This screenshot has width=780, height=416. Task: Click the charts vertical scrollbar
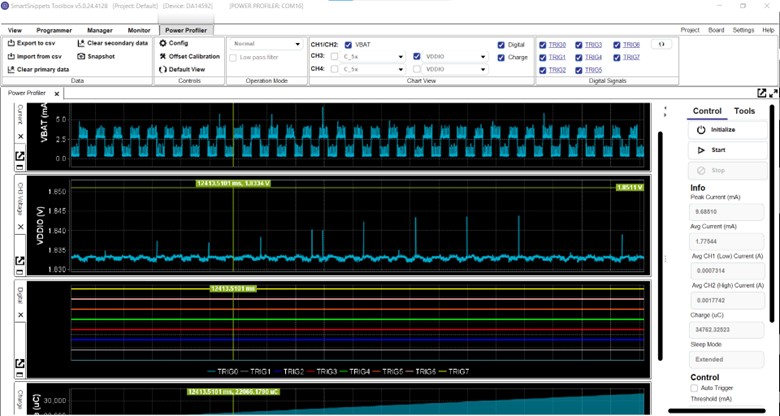coord(661,245)
